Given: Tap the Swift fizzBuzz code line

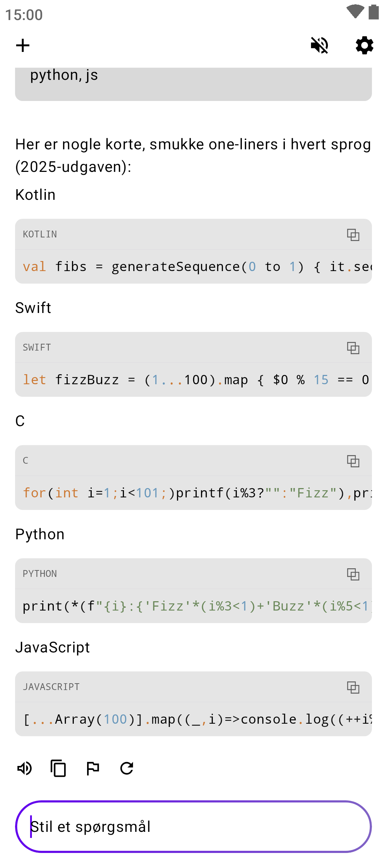Looking at the screenshot, I should pyautogui.click(x=193, y=380).
